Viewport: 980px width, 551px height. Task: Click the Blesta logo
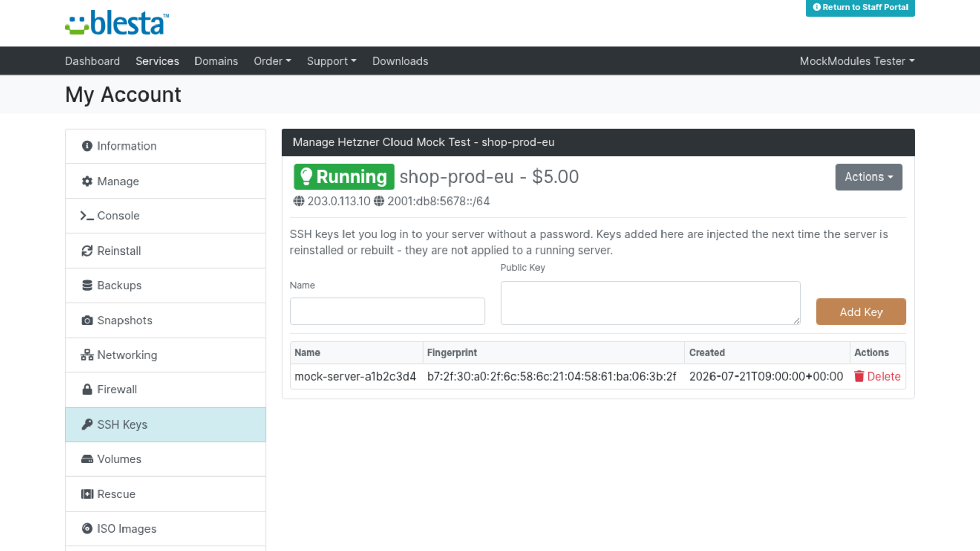[117, 23]
